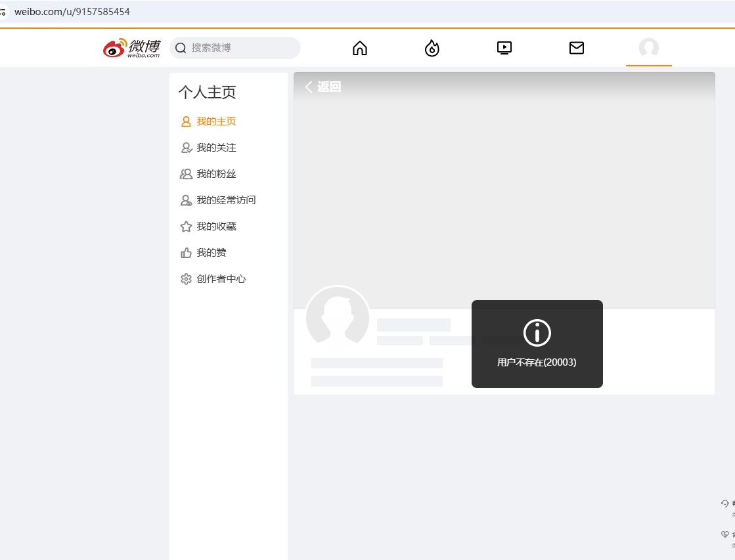Click the 创作者中心 gear icon
Screen dimensions: 735x560
pos(186,279)
